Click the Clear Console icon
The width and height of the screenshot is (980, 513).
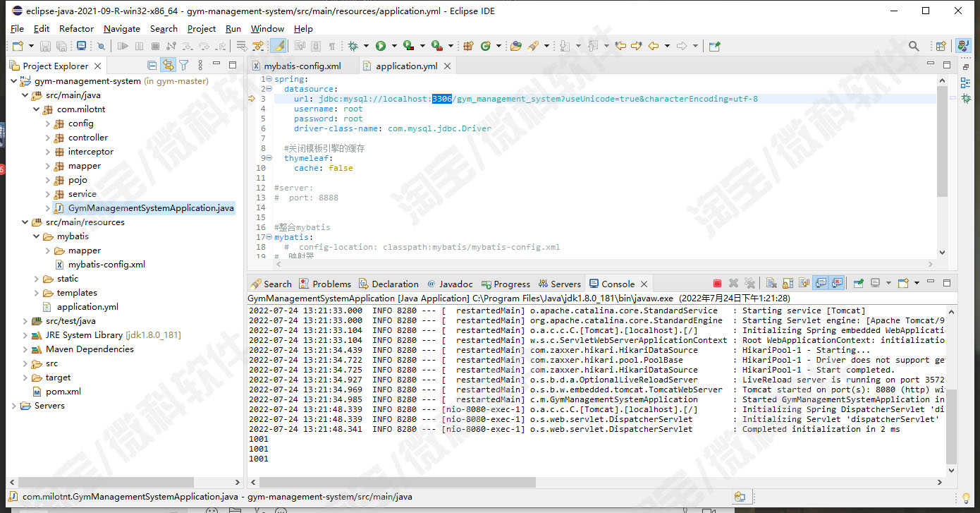pyautogui.click(x=771, y=284)
